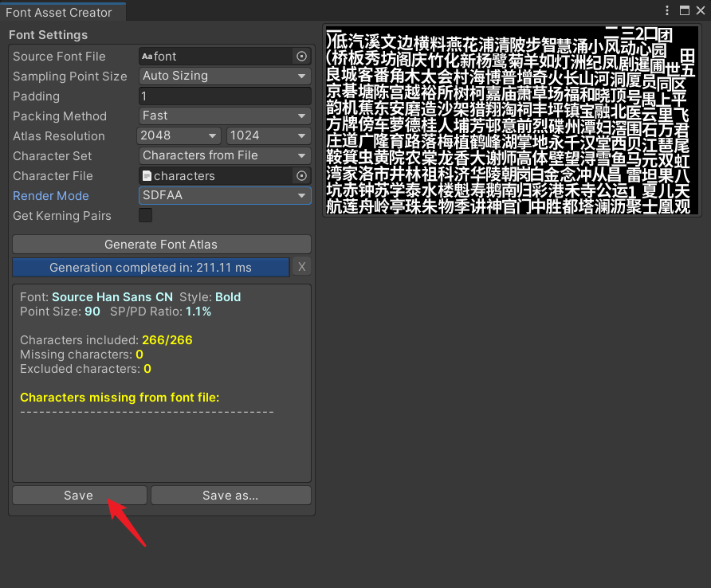The image size is (711, 588).
Task: Click the Font Settings heading
Action: (48, 35)
